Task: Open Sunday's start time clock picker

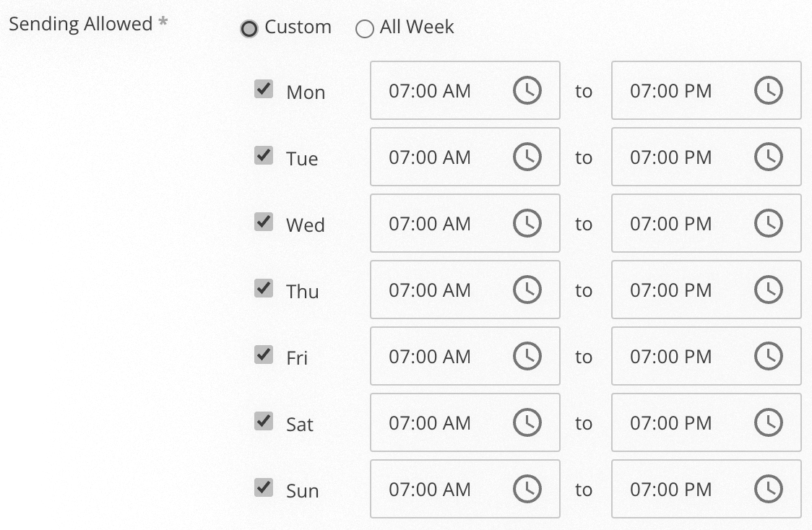Action: coord(528,489)
